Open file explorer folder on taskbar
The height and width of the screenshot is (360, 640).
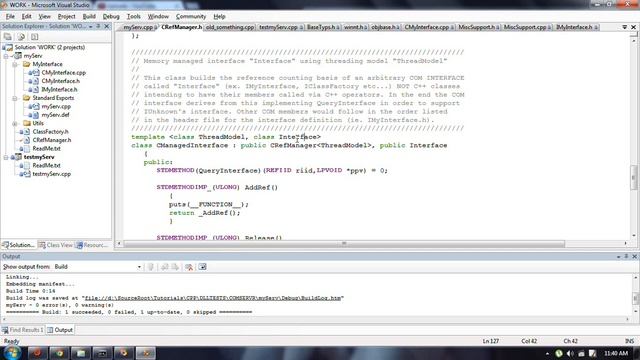(x=81, y=353)
